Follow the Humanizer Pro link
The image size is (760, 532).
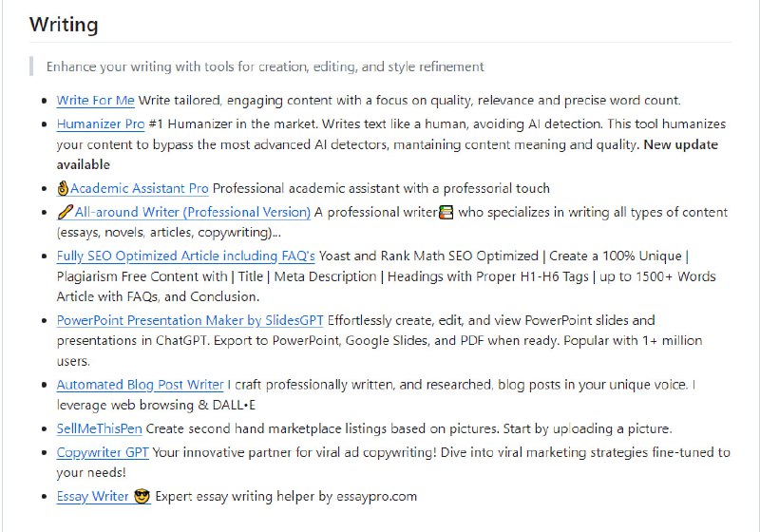[x=100, y=123]
